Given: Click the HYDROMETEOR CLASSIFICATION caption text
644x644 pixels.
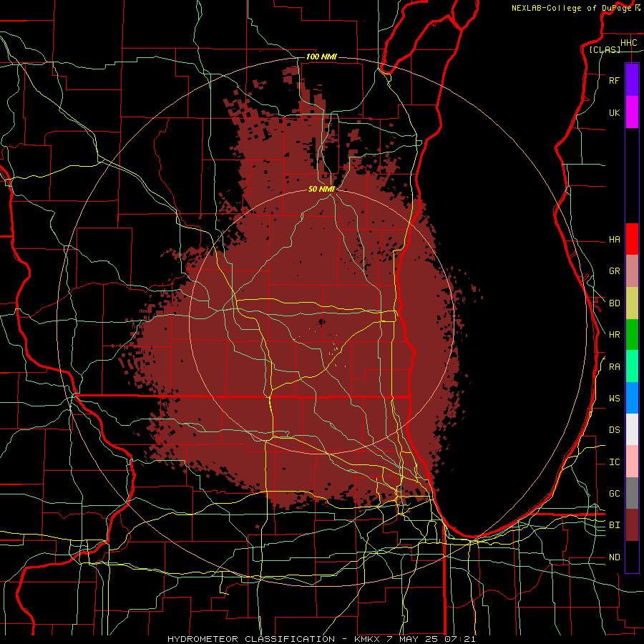Looking at the screenshot, I should 251,639.
